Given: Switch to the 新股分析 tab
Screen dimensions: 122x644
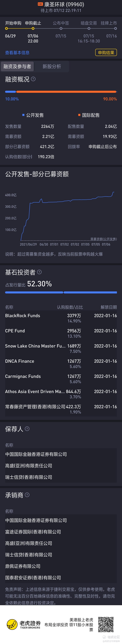Looking at the screenshot, I should point(52,66).
